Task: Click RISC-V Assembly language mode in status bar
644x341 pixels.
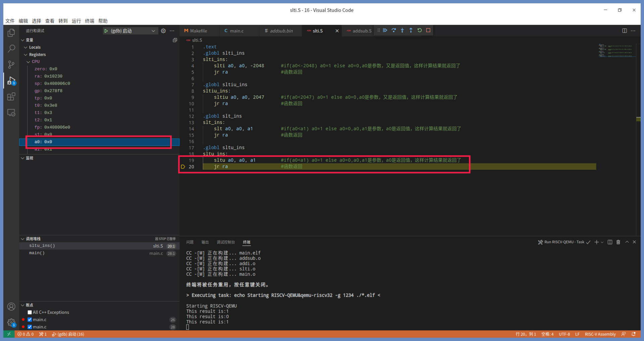Action: point(600,334)
